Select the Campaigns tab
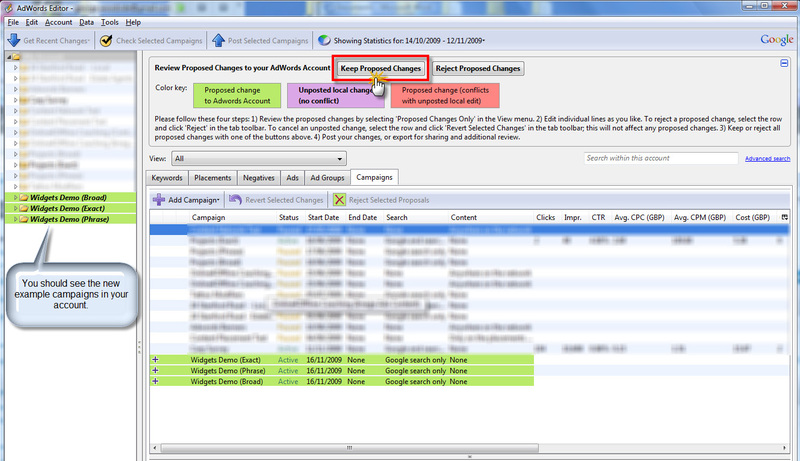This screenshot has height=461, width=800. coord(374,177)
